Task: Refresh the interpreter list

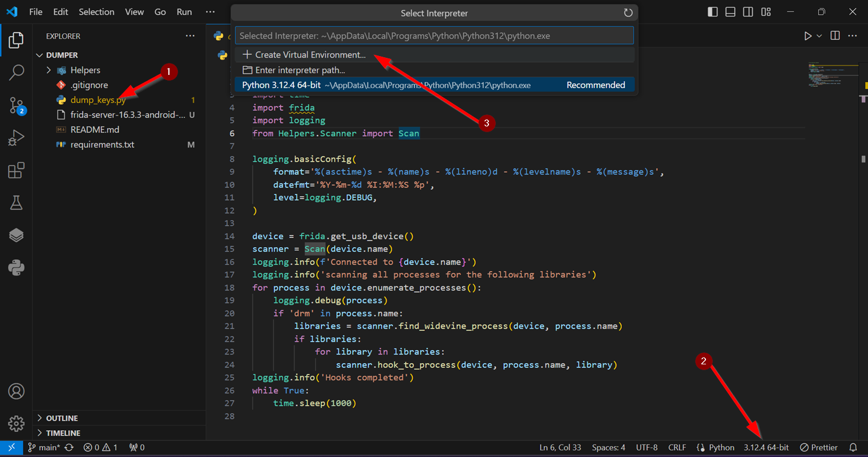Action: [628, 12]
